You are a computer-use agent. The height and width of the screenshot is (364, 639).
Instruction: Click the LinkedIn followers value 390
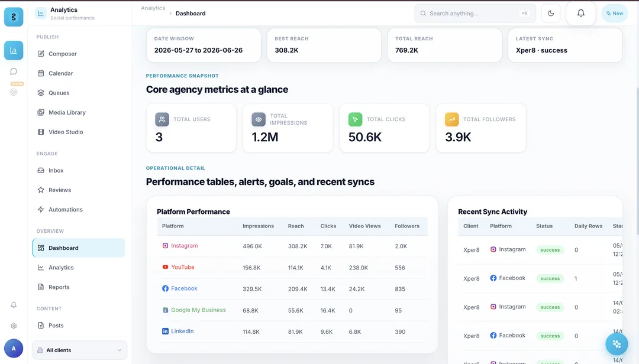pyautogui.click(x=400, y=332)
